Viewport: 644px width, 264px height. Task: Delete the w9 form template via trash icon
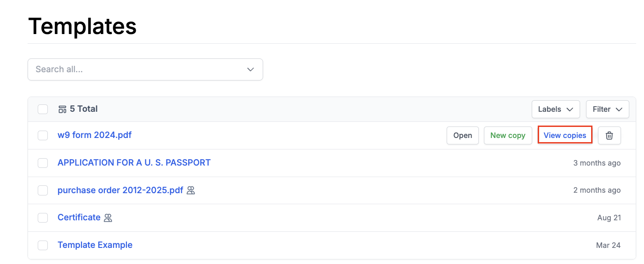[x=609, y=136]
